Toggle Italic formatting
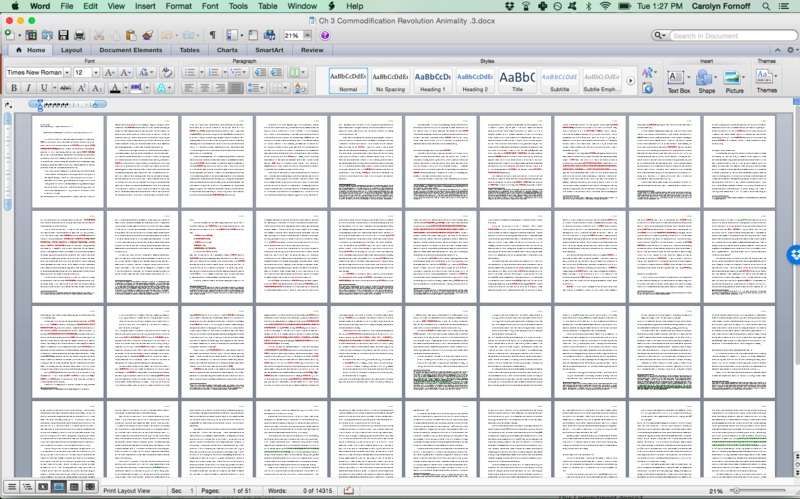The image size is (800, 499). click(x=29, y=88)
